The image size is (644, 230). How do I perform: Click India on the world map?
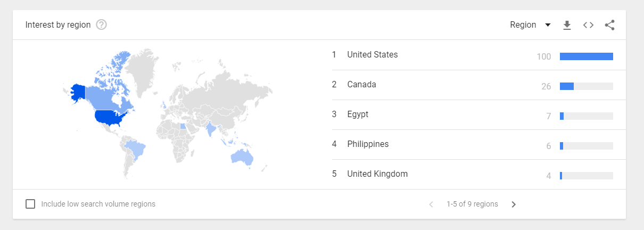pyautogui.click(x=212, y=129)
